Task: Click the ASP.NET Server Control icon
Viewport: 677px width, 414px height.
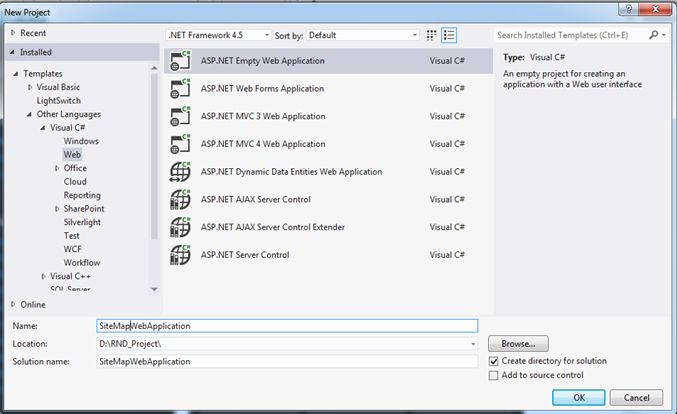Action: [181, 255]
